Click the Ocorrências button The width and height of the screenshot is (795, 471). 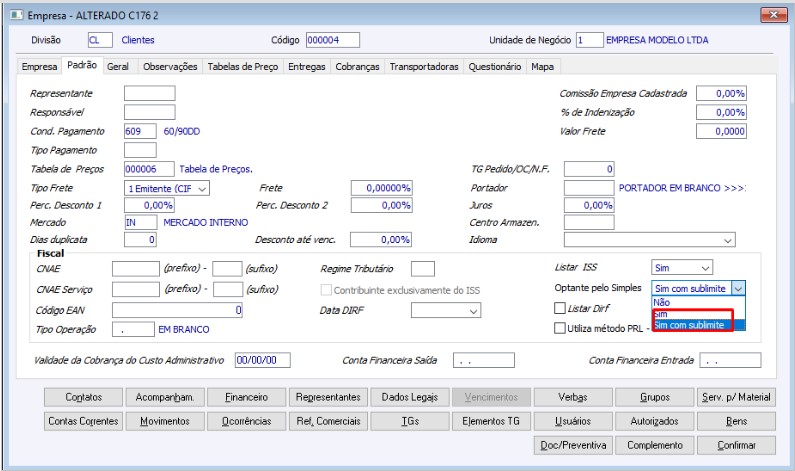pos(246,421)
